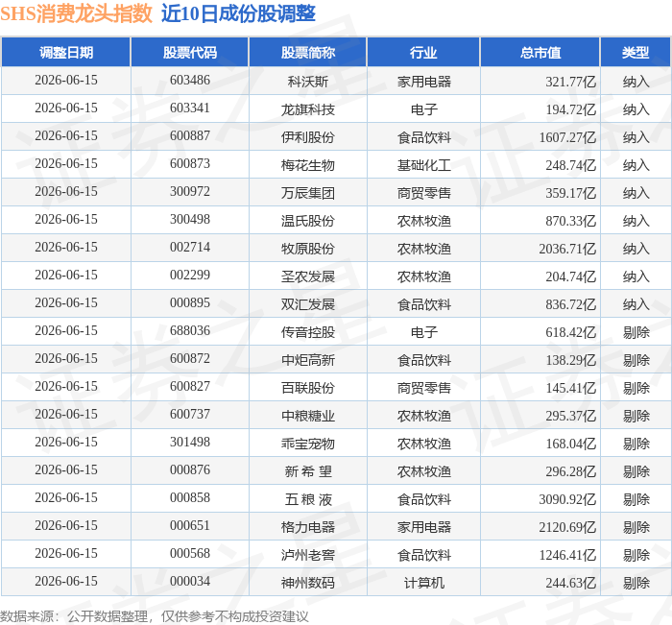The height and width of the screenshot is (625, 672).
Task: Select the 总市值 column header
Action: coord(540,52)
